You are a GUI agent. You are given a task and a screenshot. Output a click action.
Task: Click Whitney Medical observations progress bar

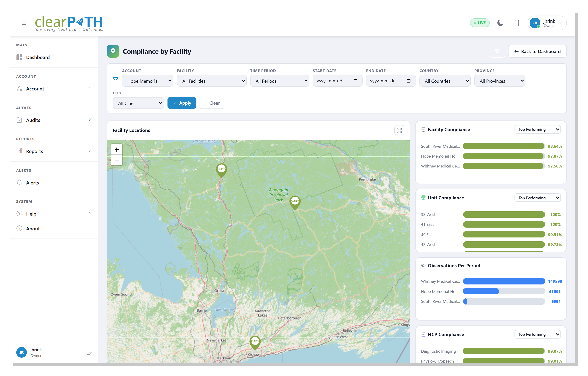click(504, 281)
